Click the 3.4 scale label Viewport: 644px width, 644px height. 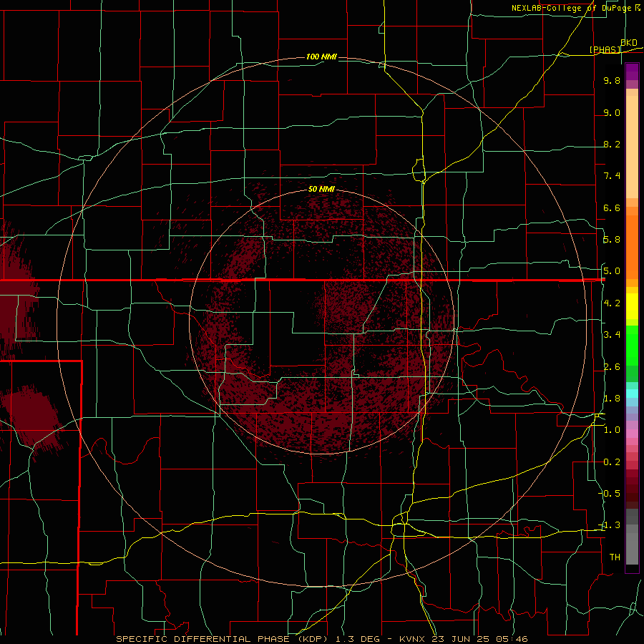click(x=612, y=335)
